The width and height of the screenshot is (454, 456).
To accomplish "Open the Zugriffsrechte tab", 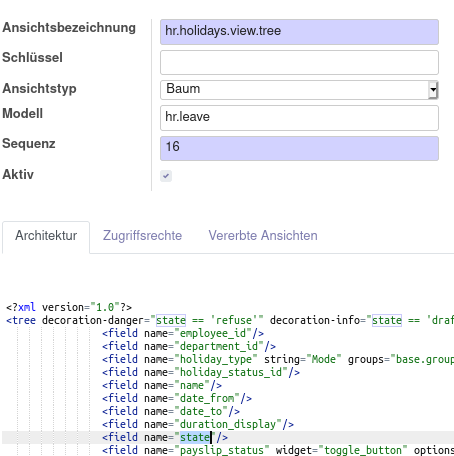I will 142,236.
